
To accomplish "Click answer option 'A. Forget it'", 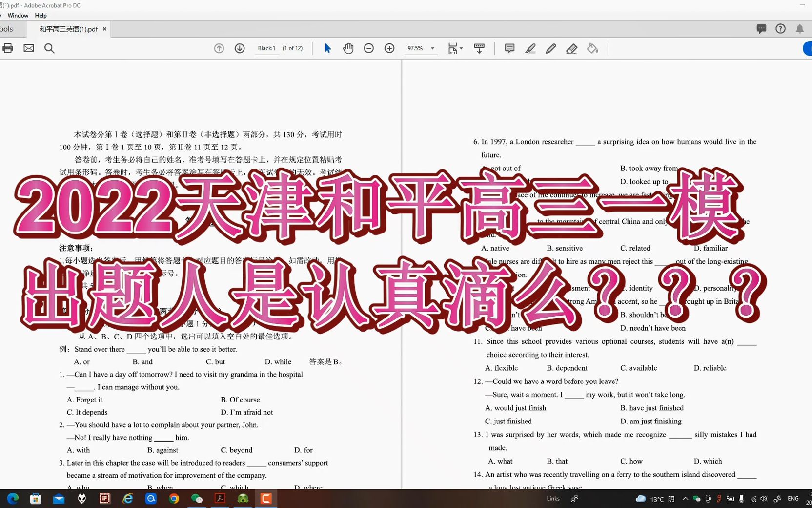I will click(x=84, y=400).
